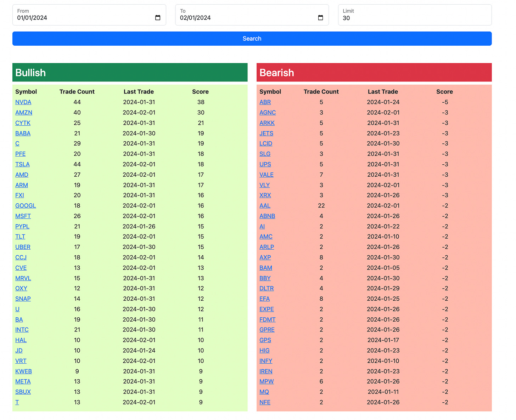This screenshot has width=516, height=420.
Task: Click the From date field 01/01/2024
Action: tap(89, 15)
